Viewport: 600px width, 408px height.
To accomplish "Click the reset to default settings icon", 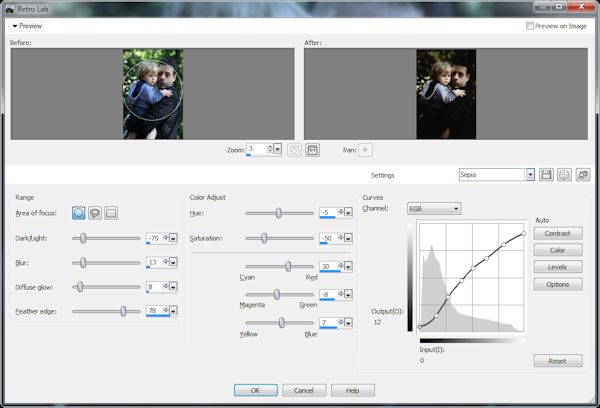I will tap(564, 174).
